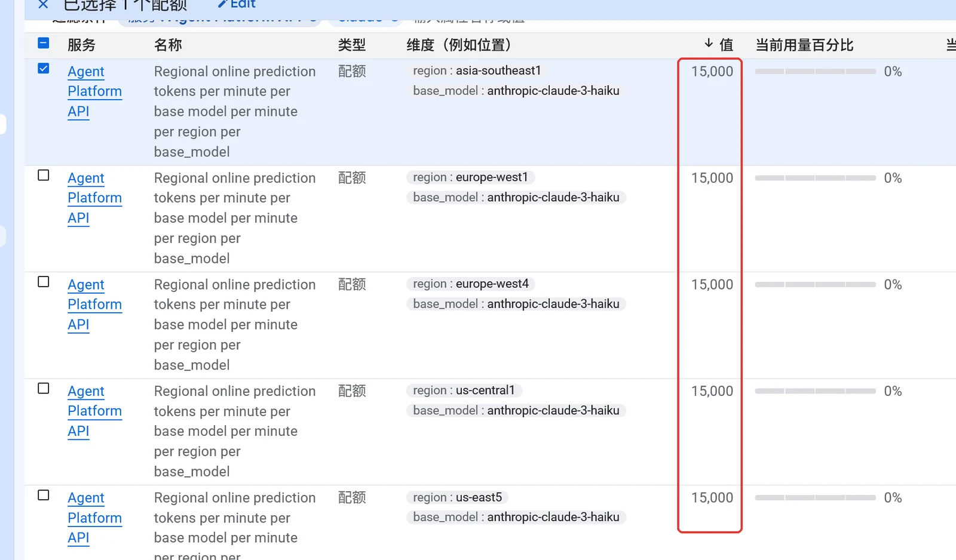Check the us-east5 quota row checkbox
The height and width of the screenshot is (560, 956).
point(43,495)
